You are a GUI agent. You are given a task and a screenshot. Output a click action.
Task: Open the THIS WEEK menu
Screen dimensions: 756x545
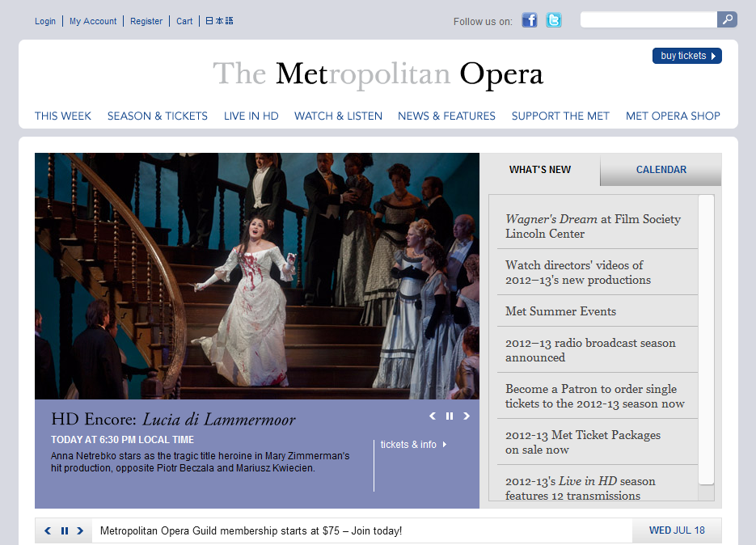(63, 116)
